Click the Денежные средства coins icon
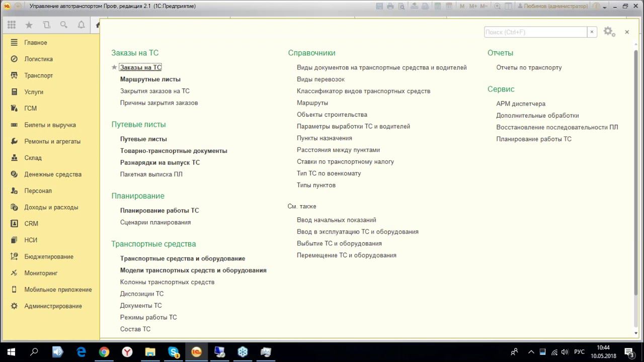This screenshot has height=362, width=644. coord(14,174)
